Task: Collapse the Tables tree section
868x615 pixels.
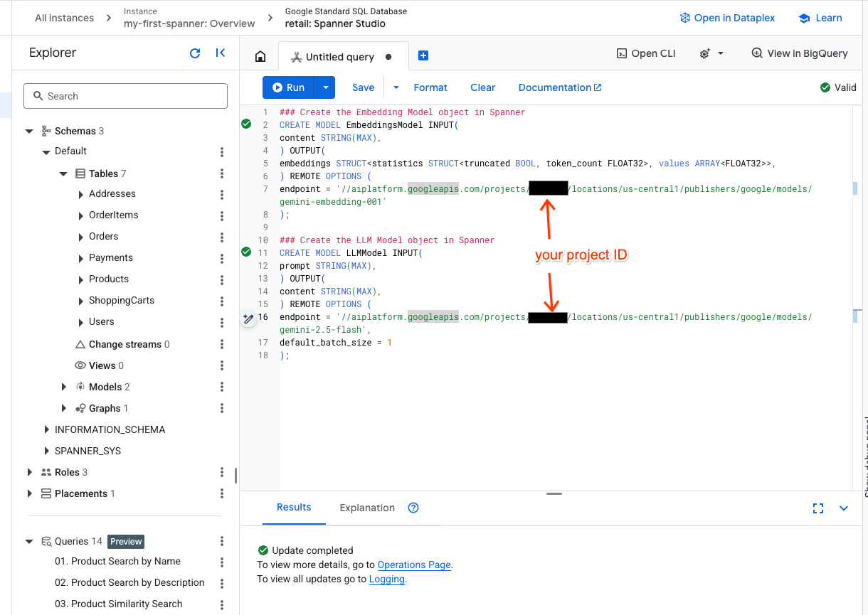Action: 63,174
